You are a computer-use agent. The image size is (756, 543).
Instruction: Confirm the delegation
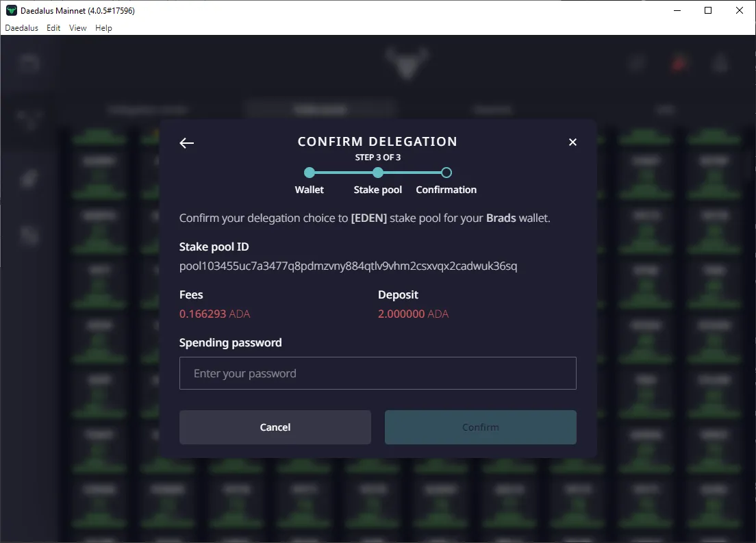pyautogui.click(x=480, y=427)
